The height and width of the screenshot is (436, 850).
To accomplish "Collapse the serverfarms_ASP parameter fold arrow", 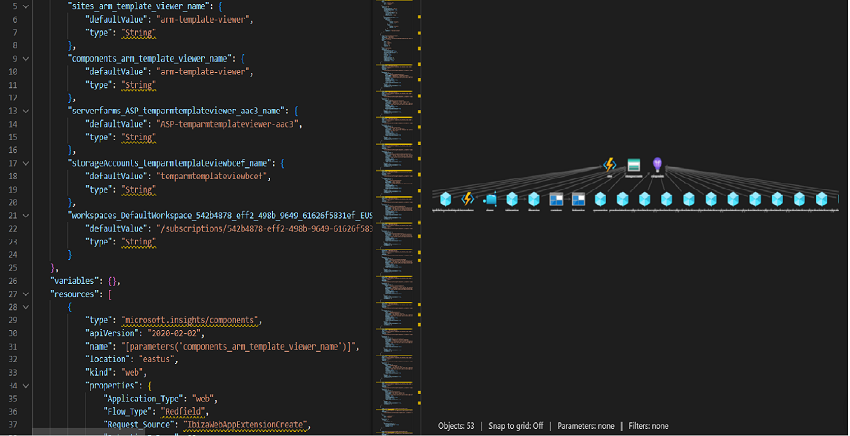I will [25, 110].
